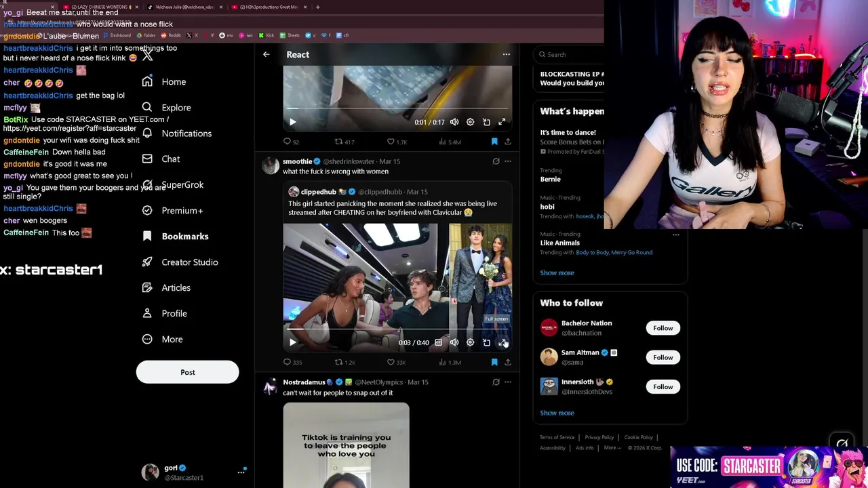This screenshot has width=868, height=488.
Task: Follow Bachelor Nation
Action: point(663,328)
